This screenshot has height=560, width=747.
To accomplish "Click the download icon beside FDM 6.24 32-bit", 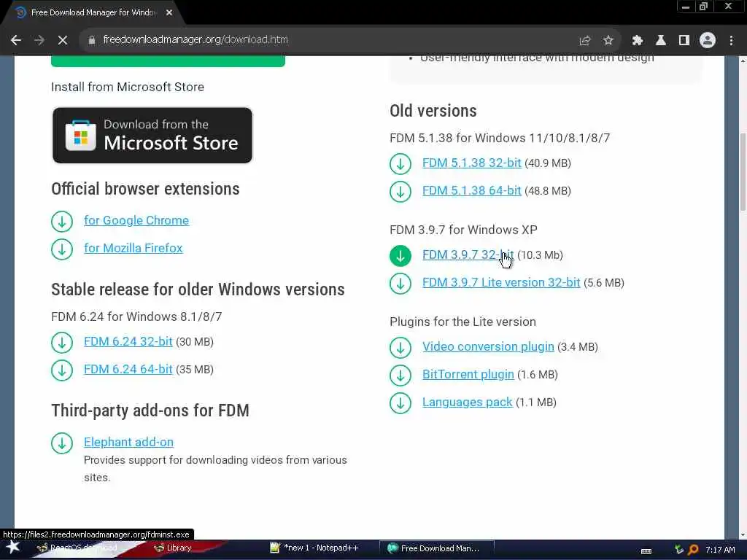I will [62, 343].
